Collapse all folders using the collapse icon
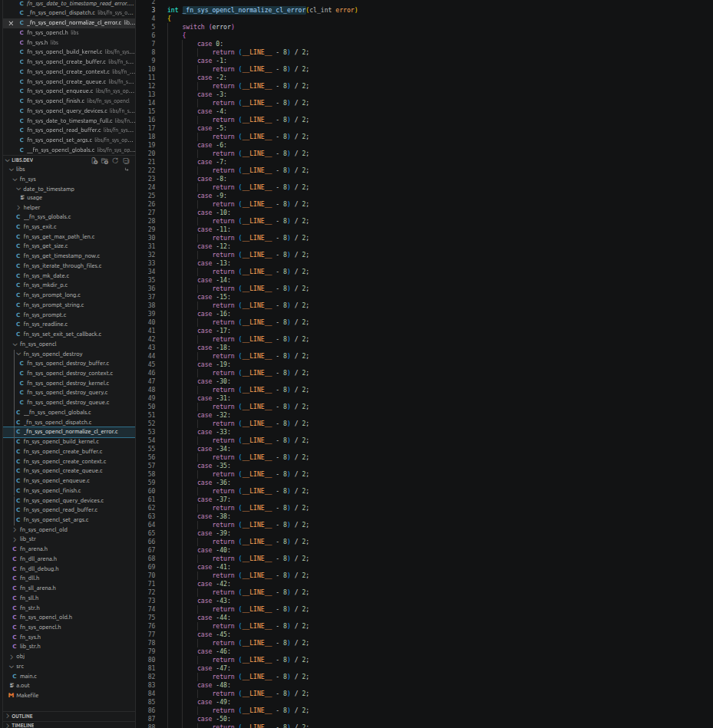This screenshot has width=713, height=728. (126, 160)
